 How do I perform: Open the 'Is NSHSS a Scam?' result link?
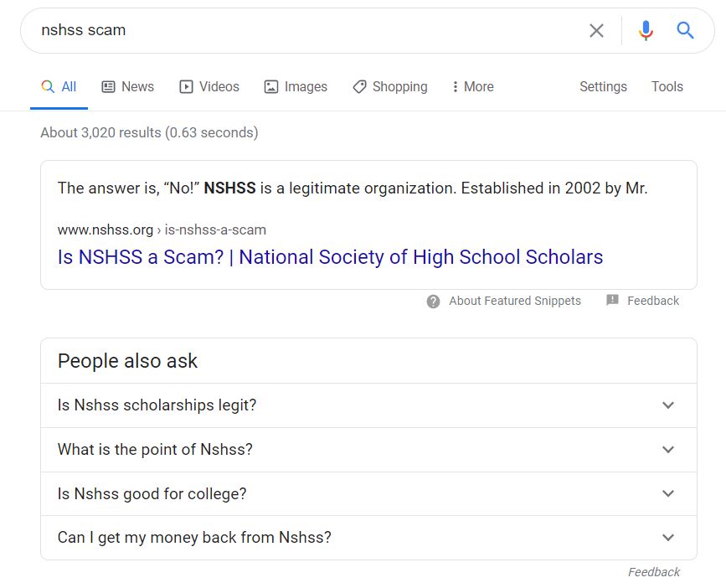(x=330, y=257)
